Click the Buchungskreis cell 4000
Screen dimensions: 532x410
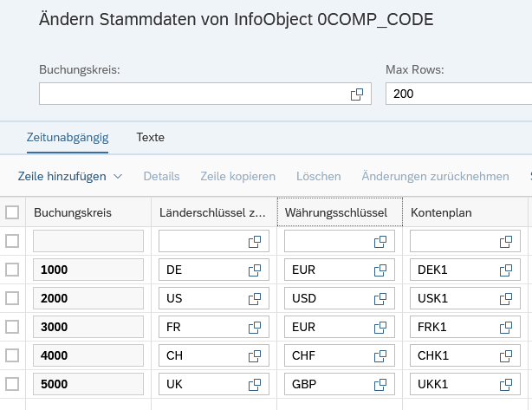(88, 355)
